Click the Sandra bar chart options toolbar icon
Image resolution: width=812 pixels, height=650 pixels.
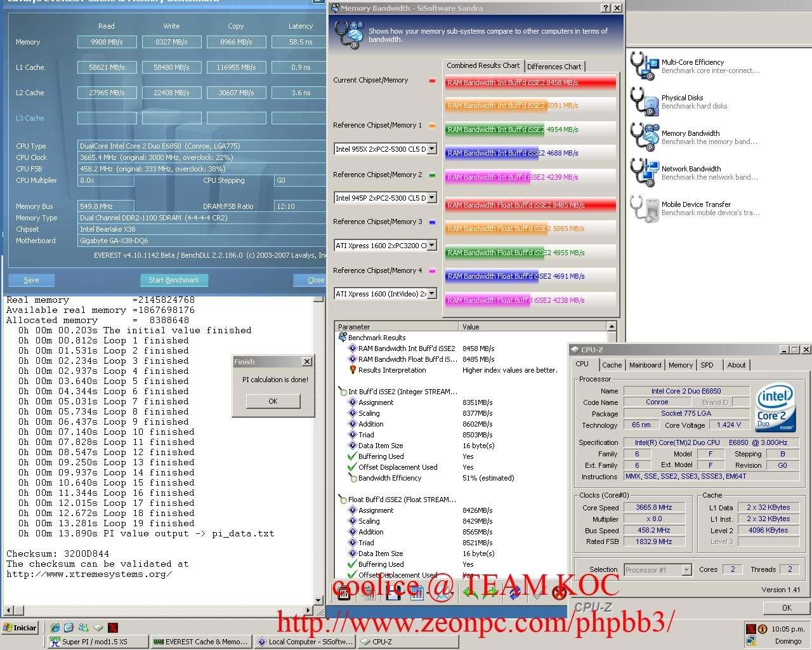point(417,594)
